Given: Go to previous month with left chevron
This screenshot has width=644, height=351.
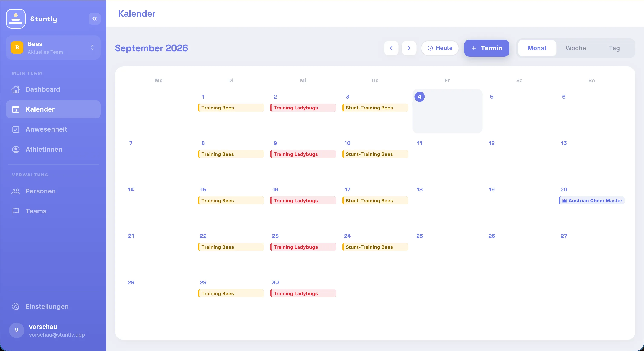Looking at the screenshot, I should click(391, 48).
